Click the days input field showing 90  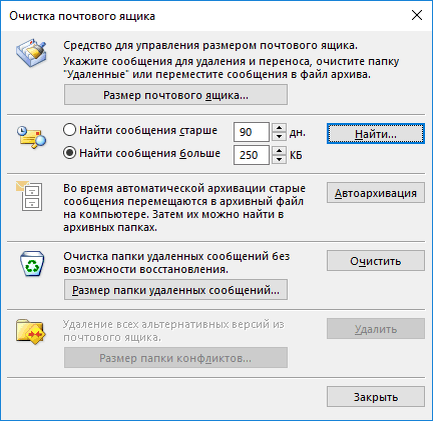251,132
